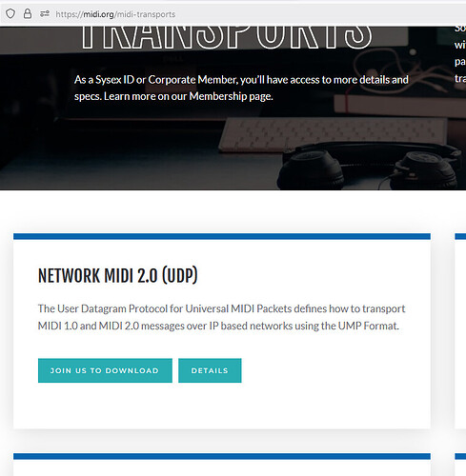The height and width of the screenshot is (476, 466).
Task: Click Join Us To Download button
Action: (x=105, y=370)
